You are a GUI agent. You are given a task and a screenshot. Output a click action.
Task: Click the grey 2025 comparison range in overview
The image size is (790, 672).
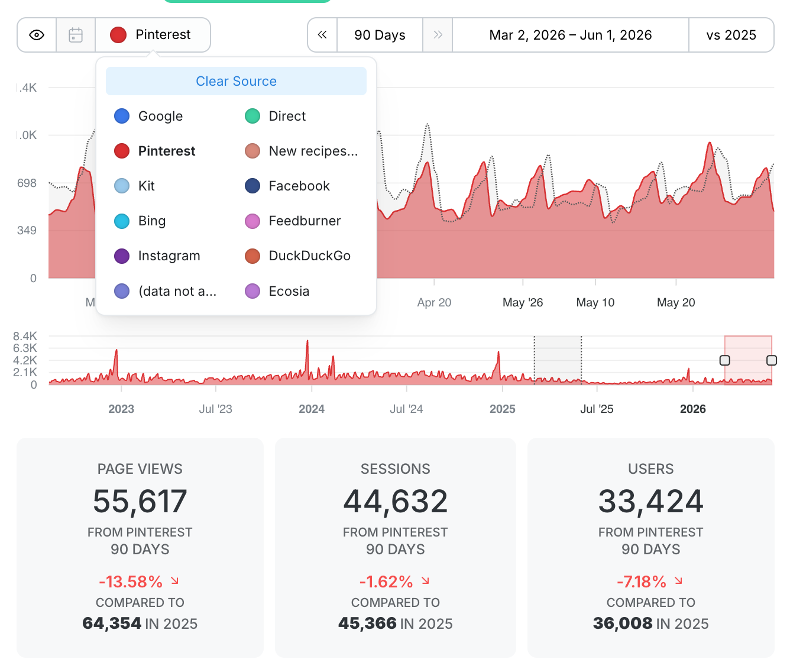pyautogui.click(x=558, y=360)
